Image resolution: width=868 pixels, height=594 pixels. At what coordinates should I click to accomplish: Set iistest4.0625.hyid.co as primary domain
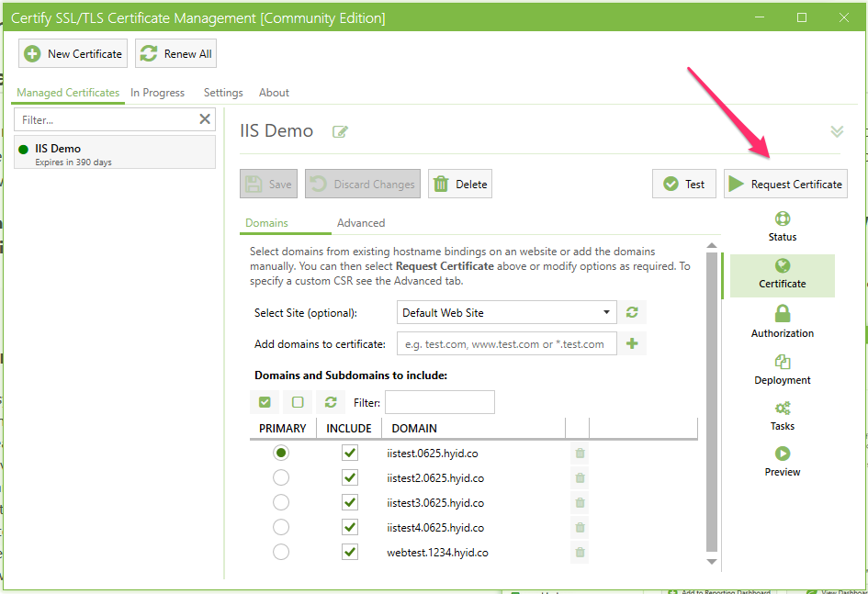tap(281, 527)
